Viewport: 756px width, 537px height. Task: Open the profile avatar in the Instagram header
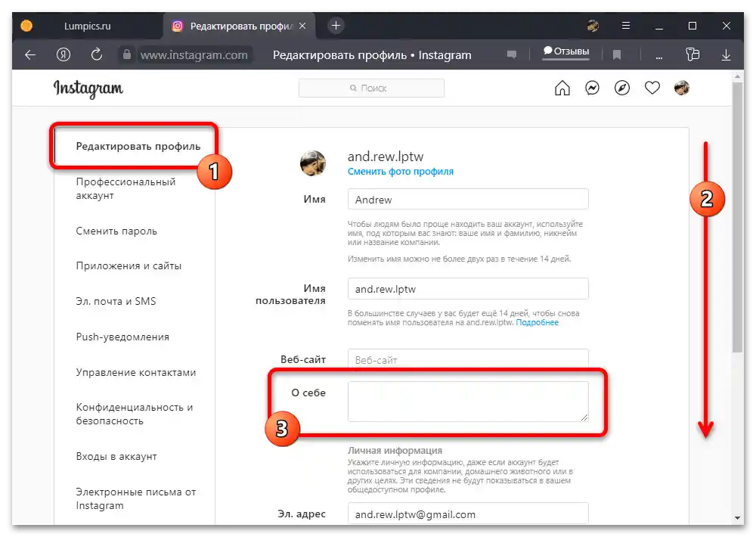682,88
